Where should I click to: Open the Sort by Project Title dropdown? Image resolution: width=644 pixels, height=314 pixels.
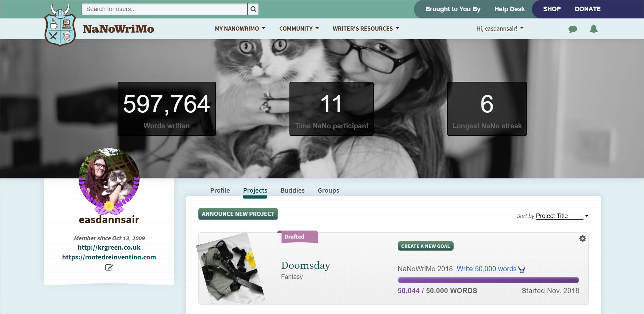[562, 216]
